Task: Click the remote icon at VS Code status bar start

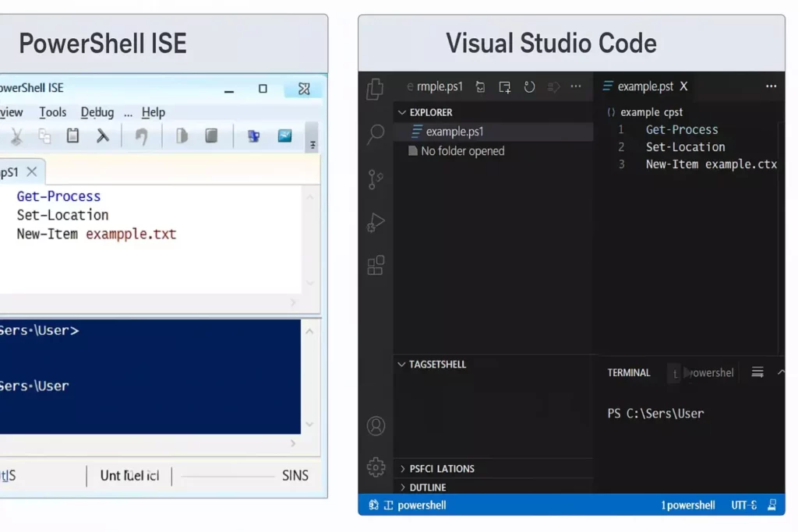Action: point(373,505)
